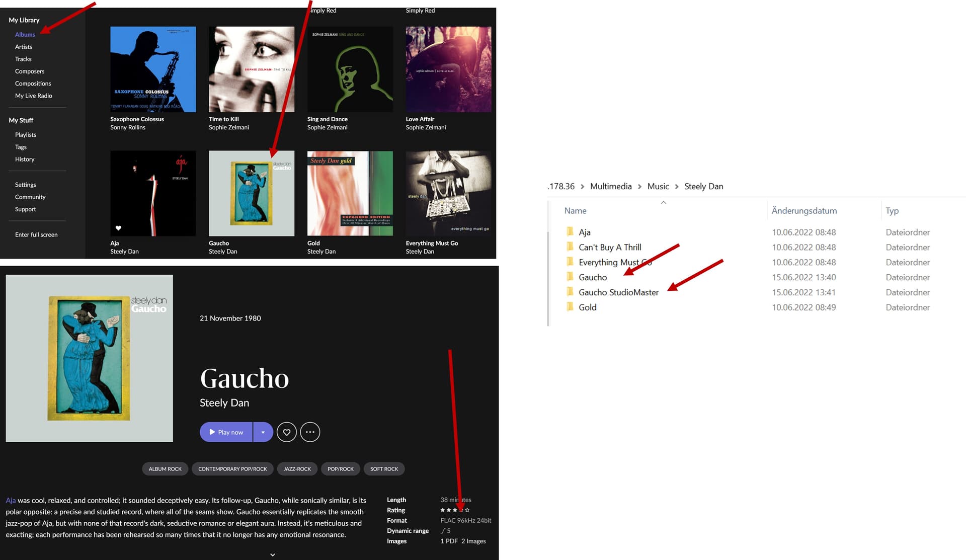Set the star rating for Gaucho
966x560 pixels.
[455, 510]
